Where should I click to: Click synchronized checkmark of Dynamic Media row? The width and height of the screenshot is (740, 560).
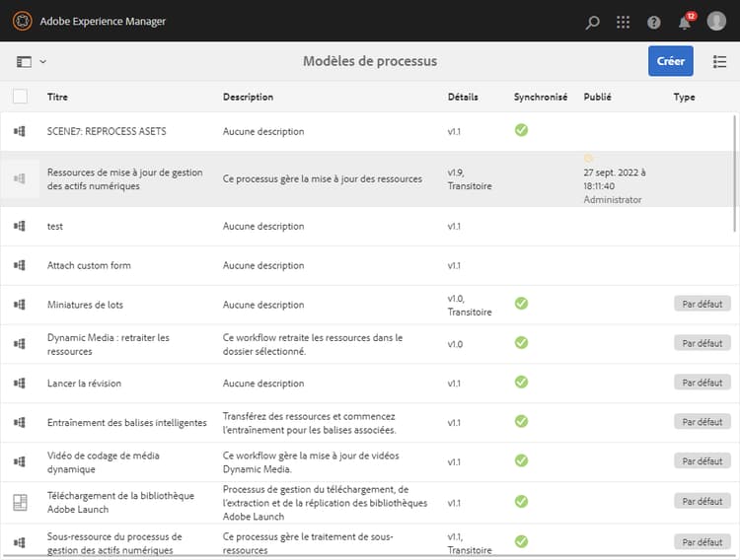click(x=521, y=342)
